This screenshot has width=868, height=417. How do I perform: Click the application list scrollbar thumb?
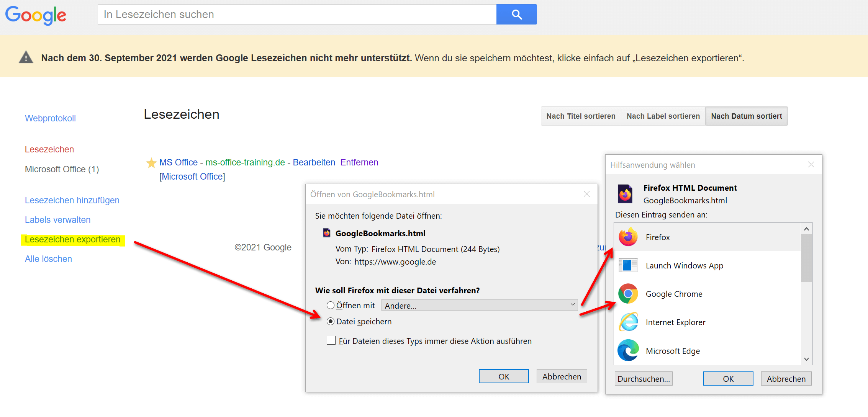pos(806,258)
